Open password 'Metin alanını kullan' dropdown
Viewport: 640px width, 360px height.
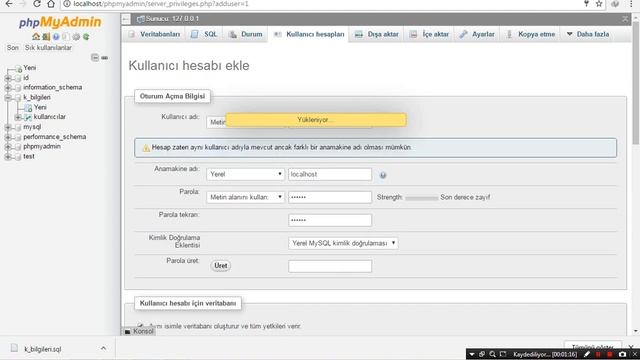(x=245, y=197)
